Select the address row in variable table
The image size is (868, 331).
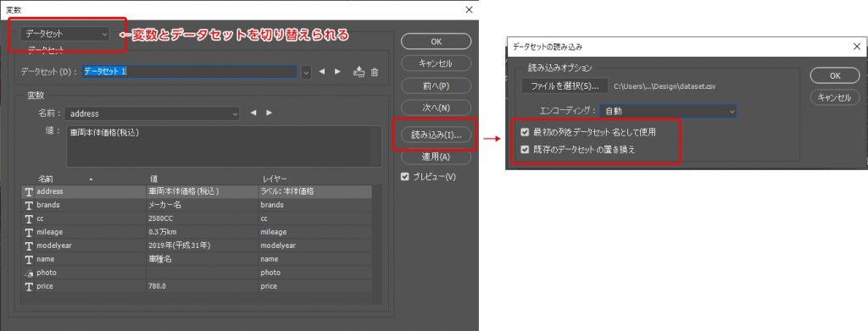(x=197, y=191)
